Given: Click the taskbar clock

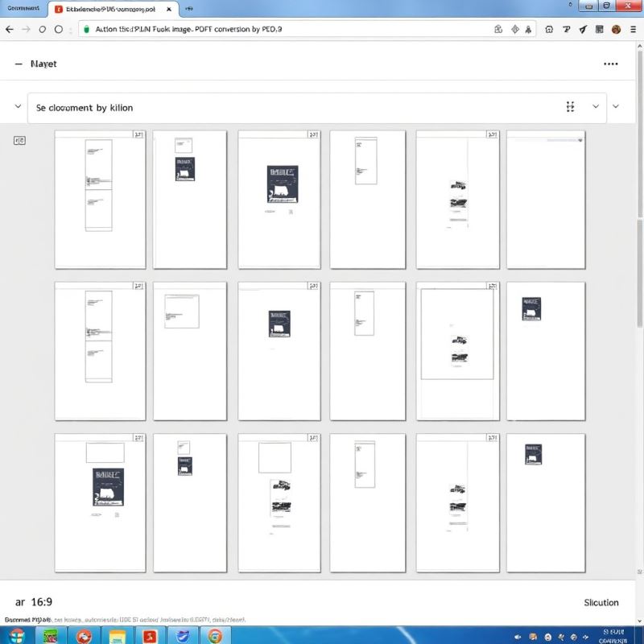Looking at the screenshot, I should (613, 636).
